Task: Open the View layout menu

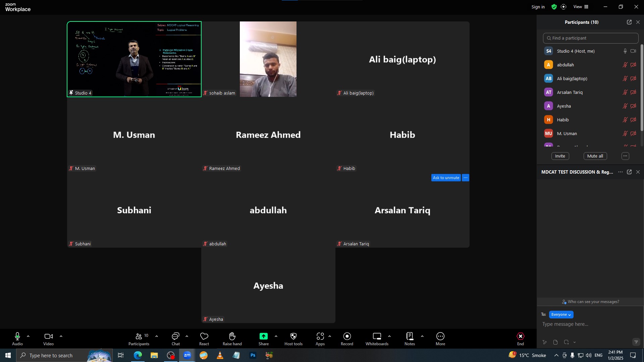Action: click(581, 7)
